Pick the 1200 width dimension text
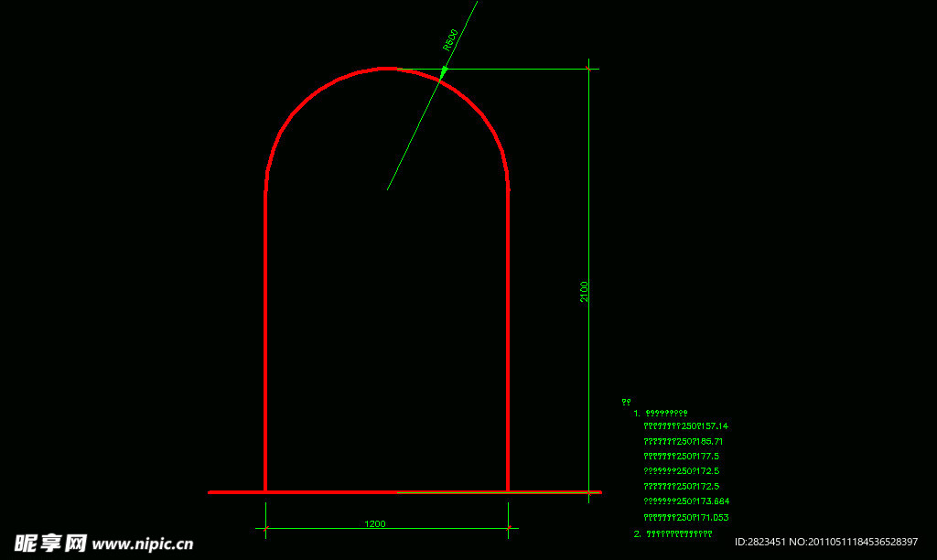 tap(375, 523)
